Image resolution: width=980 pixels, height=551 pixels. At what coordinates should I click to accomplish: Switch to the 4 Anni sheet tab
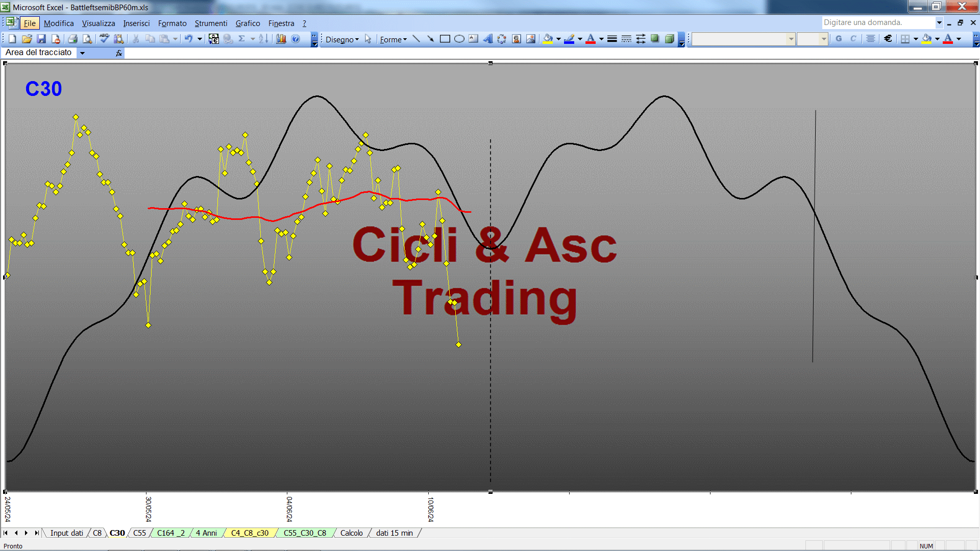pyautogui.click(x=206, y=533)
